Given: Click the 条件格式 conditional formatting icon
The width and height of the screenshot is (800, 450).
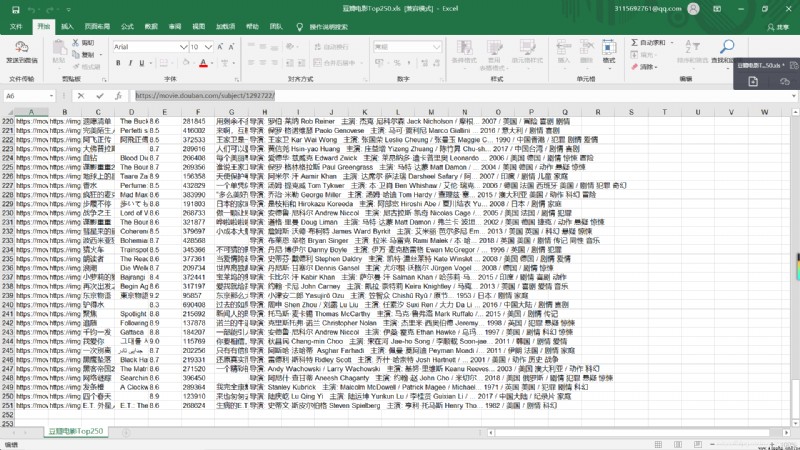Looking at the screenshot, I should pyautogui.click(x=464, y=47).
